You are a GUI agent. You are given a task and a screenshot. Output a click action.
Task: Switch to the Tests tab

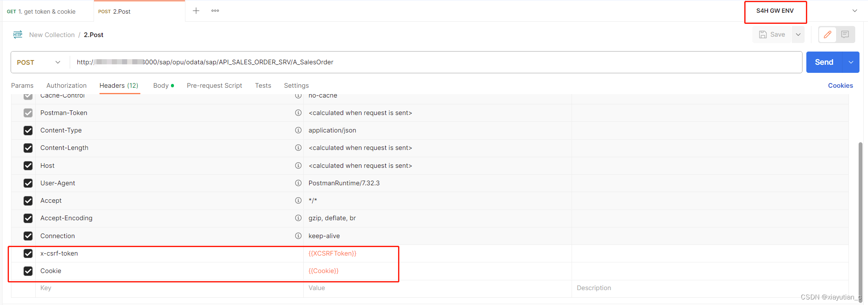coord(263,86)
